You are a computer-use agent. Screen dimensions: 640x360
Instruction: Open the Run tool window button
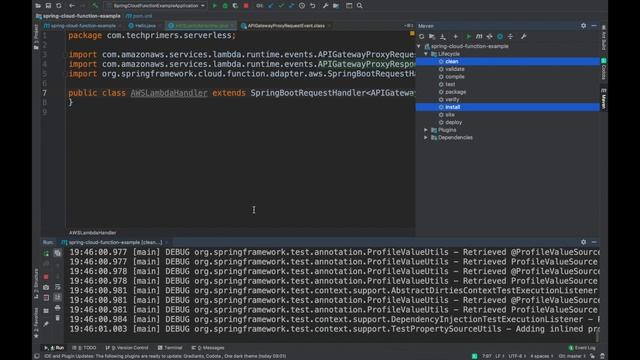tap(54, 348)
